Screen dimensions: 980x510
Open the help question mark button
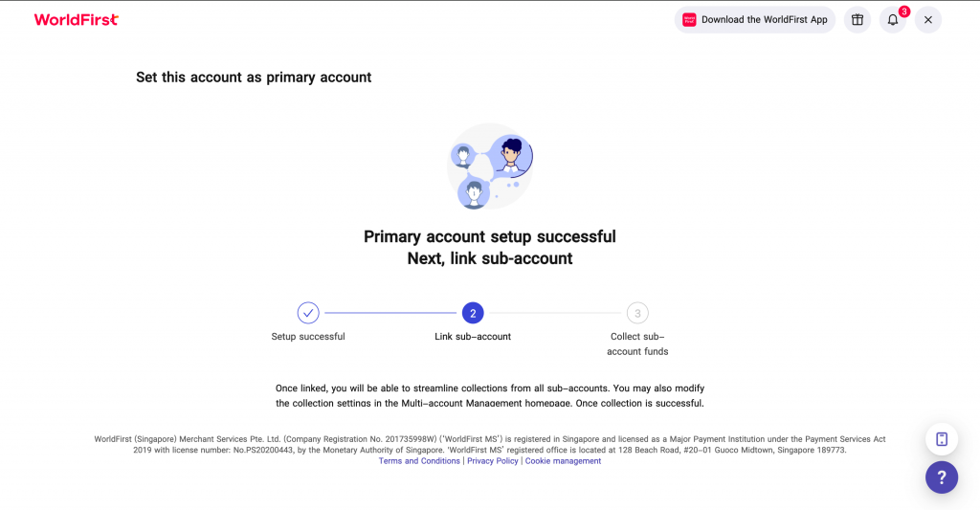click(x=942, y=477)
